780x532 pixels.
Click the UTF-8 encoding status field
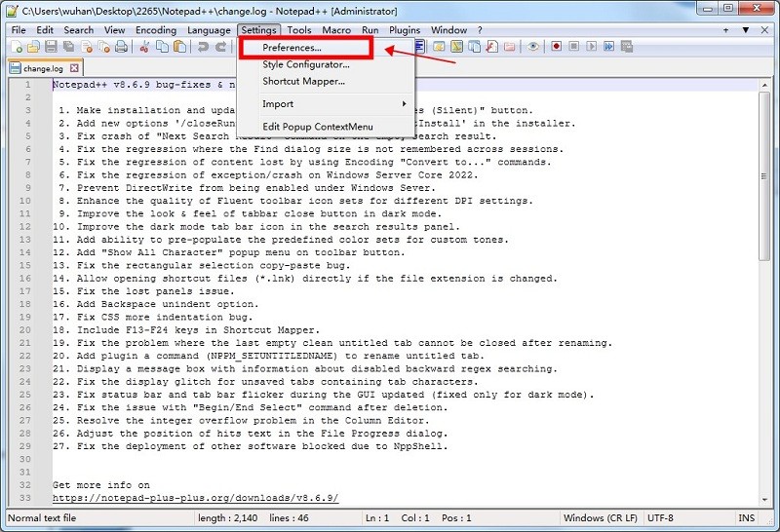[x=660, y=518]
